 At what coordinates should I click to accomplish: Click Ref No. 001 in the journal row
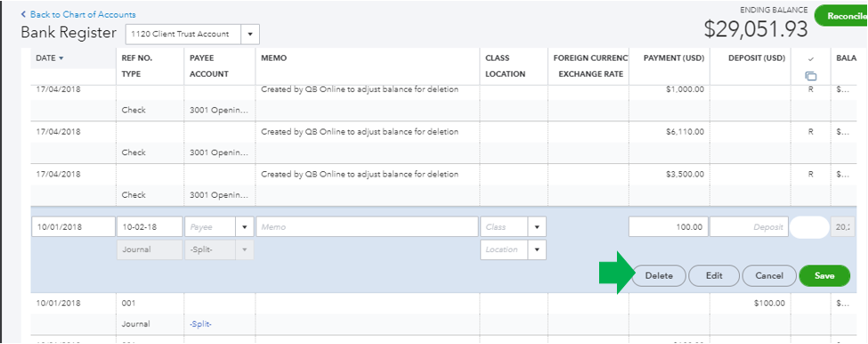(128, 303)
